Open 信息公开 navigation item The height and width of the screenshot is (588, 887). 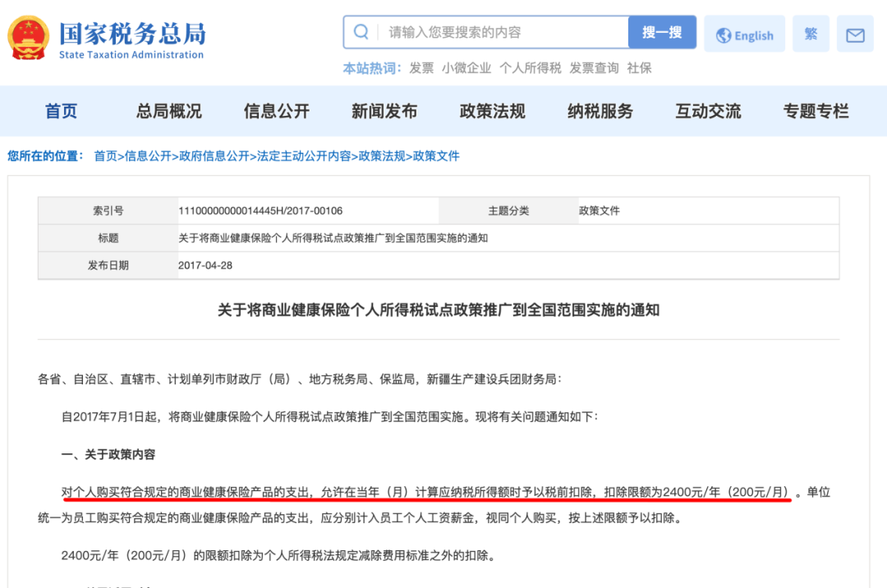click(x=277, y=111)
